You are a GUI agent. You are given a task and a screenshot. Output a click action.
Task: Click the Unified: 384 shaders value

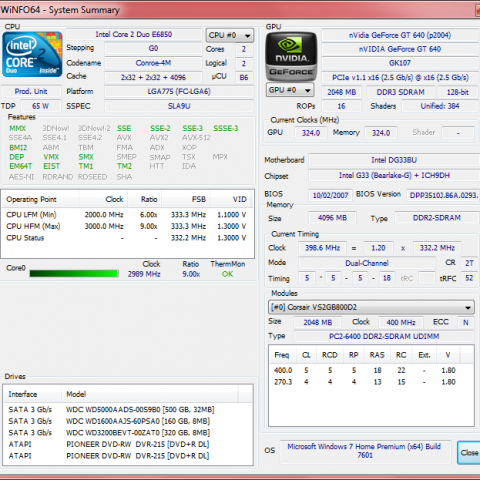click(440, 106)
